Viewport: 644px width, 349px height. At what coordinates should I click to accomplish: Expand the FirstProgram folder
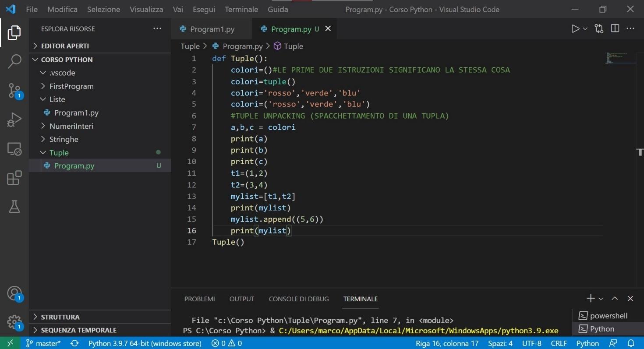(x=100, y=86)
